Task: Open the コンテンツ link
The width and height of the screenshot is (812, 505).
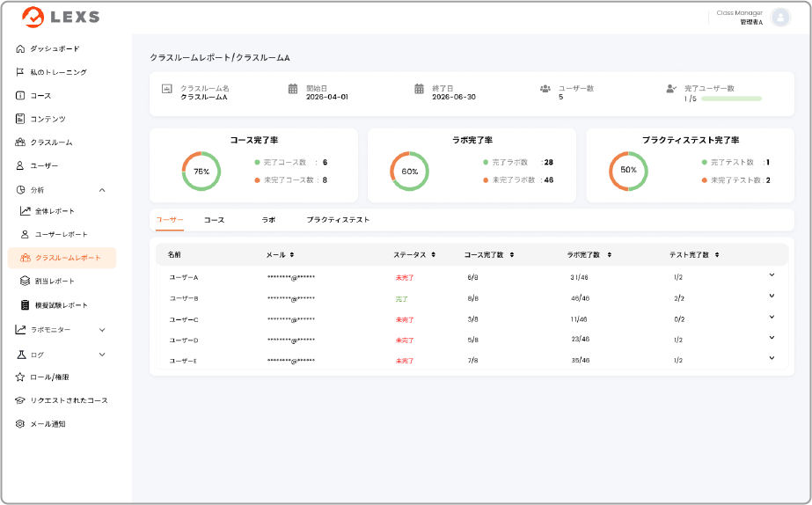Action: 48,119
